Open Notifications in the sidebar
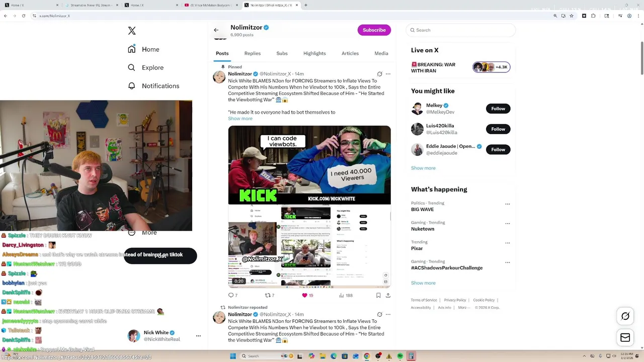The height and width of the screenshot is (362, 644). click(153, 86)
